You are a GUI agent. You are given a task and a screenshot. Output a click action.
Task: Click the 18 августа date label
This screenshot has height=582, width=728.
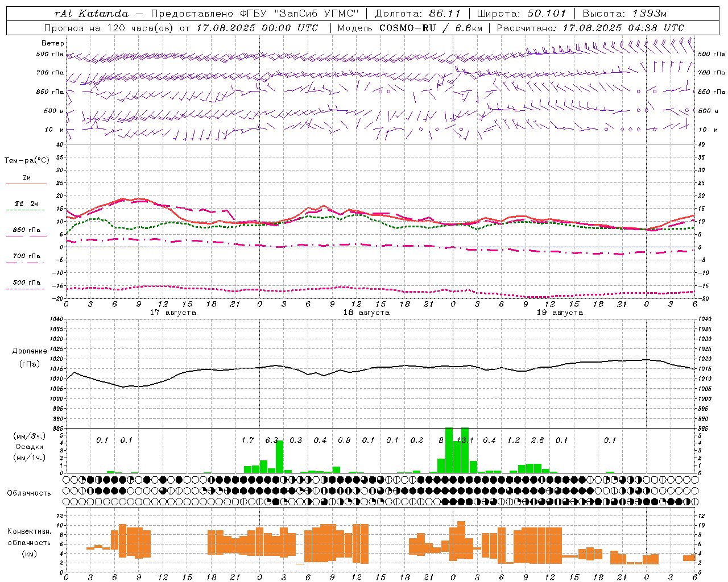point(366,313)
